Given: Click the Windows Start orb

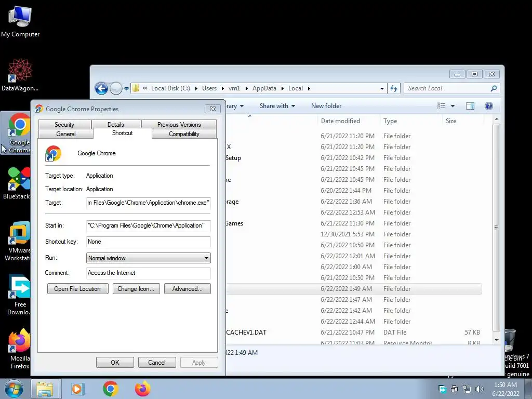Looking at the screenshot, I should (x=14, y=389).
